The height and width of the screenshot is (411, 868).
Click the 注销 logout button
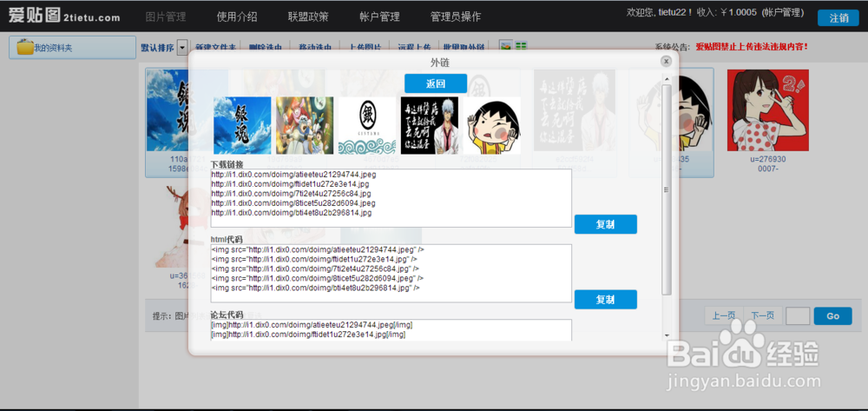[x=838, y=17]
